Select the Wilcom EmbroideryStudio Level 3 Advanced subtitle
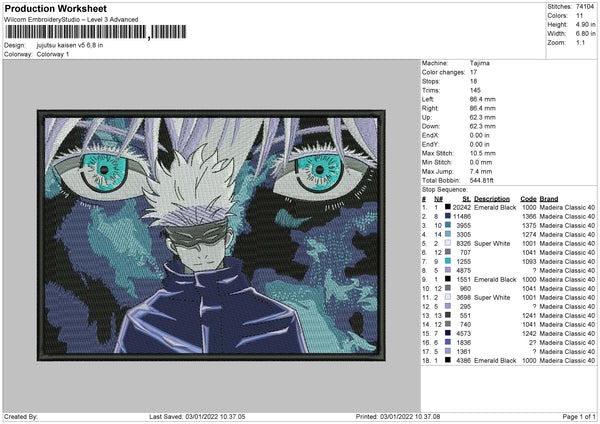This screenshot has height=424, width=600. 71,20
